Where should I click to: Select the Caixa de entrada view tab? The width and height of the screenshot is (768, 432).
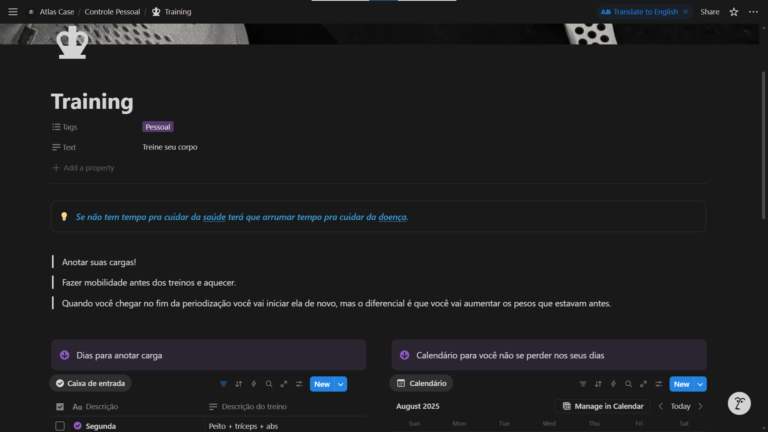(x=91, y=383)
